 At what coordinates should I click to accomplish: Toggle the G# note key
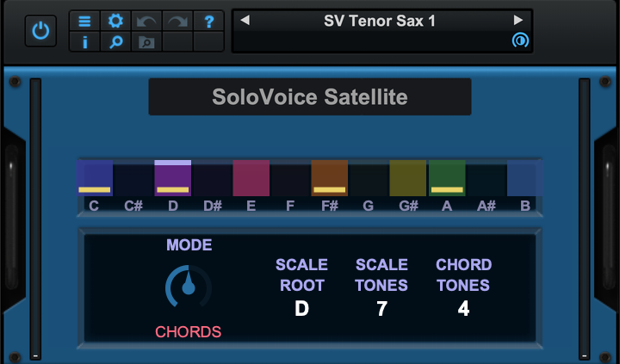click(x=407, y=178)
